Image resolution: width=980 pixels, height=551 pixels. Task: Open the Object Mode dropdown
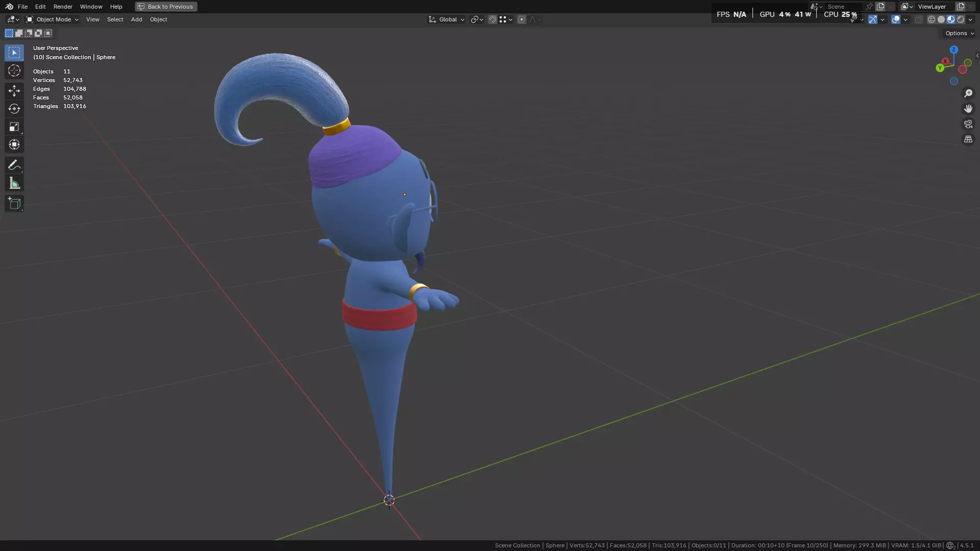[52, 19]
